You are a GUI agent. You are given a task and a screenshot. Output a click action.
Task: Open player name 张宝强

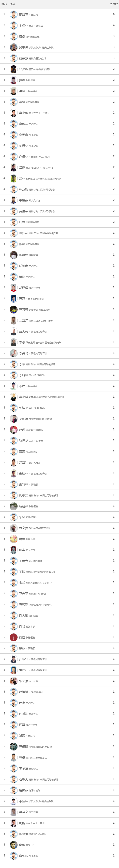(x=24, y=681)
